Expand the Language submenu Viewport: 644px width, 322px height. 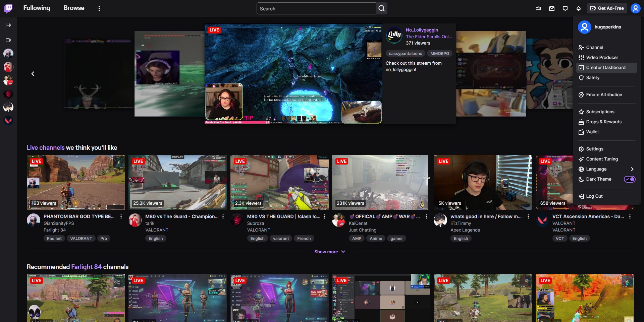pos(606,169)
